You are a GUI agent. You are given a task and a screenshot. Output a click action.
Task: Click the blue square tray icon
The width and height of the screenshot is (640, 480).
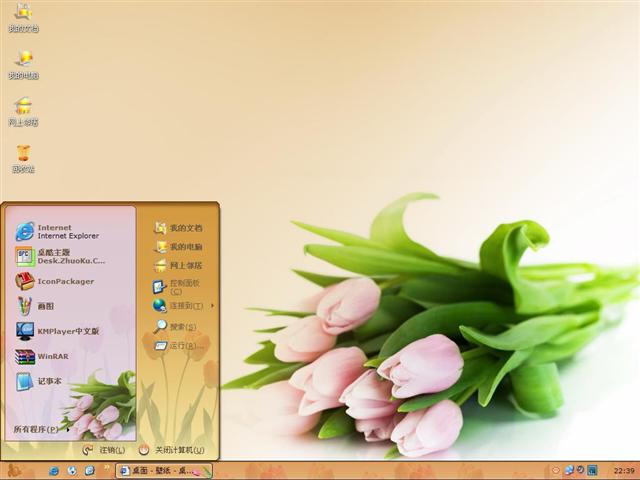coord(593,470)
